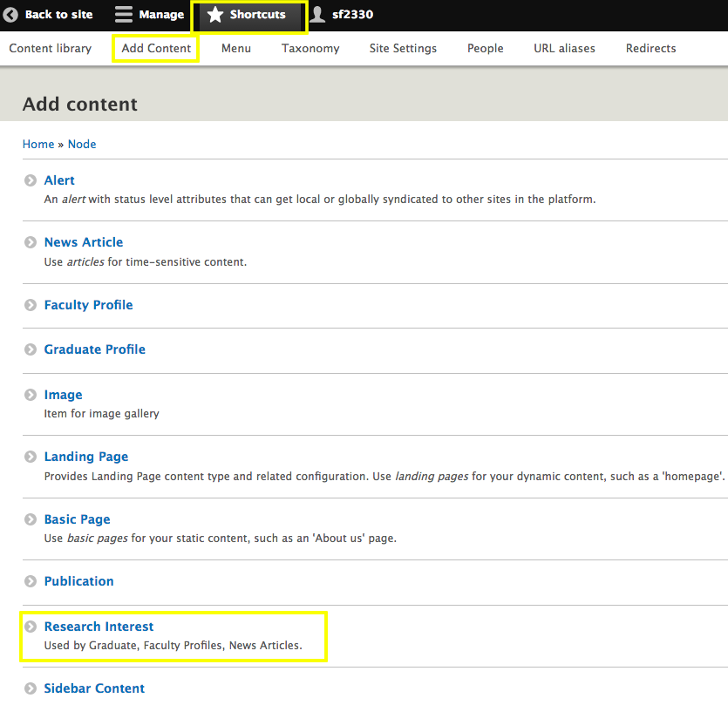Click the arrow bullet icon beside News Article

(x=31, y=243)
